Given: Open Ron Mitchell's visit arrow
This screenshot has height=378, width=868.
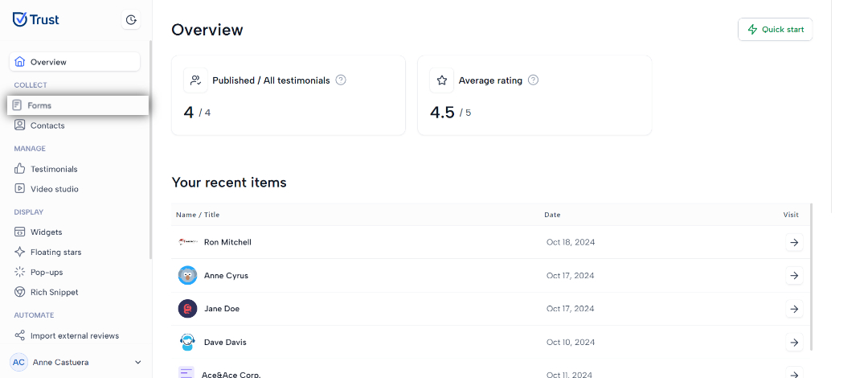Looking at the screenshot, I should coord(794,242).
